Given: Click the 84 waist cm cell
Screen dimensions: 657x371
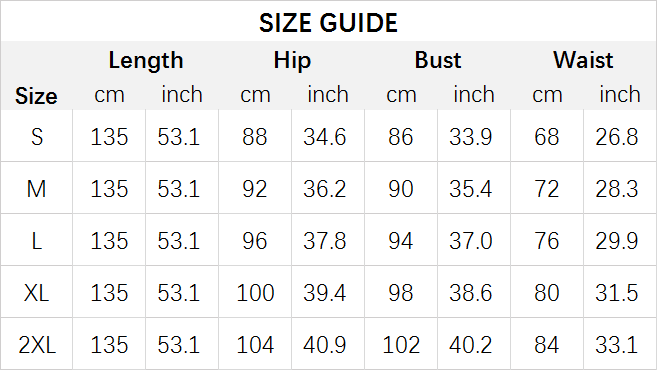Looking at the screenshot, I should point(546,345).
